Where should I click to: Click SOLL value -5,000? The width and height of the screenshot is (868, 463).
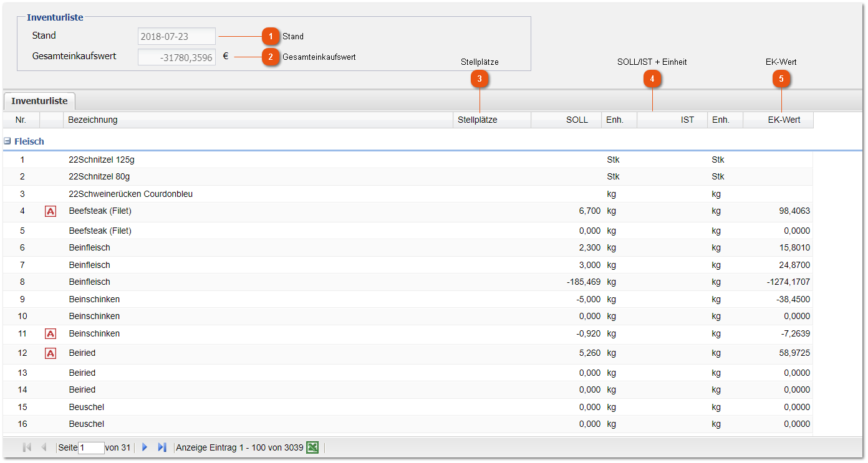pos(588,299)
